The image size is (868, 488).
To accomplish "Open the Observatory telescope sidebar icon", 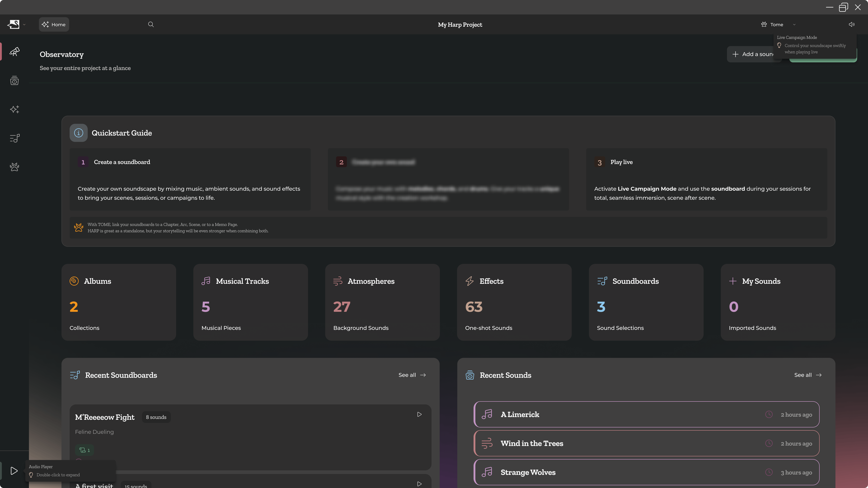I will (14, 52).
